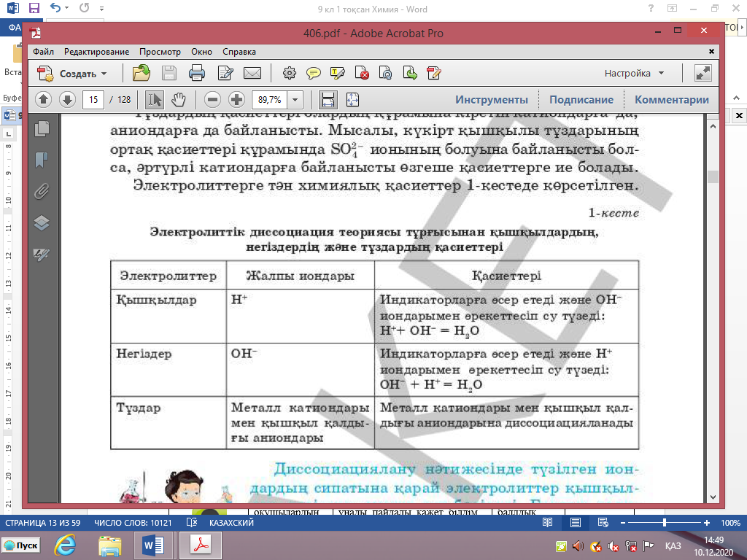The height and width of the screenshot is (560, 747).
Task: Click Word zoom in plus button
Action: tap(707, 522)
